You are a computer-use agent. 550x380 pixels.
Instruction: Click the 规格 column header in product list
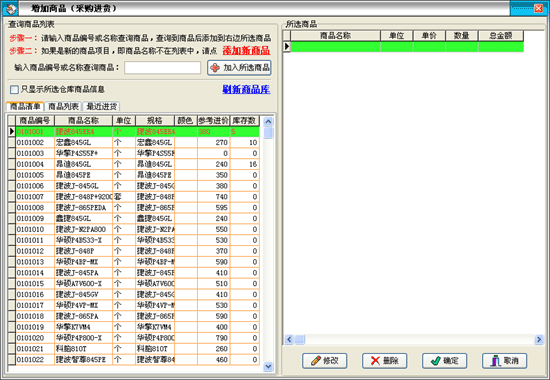(155, 120)
